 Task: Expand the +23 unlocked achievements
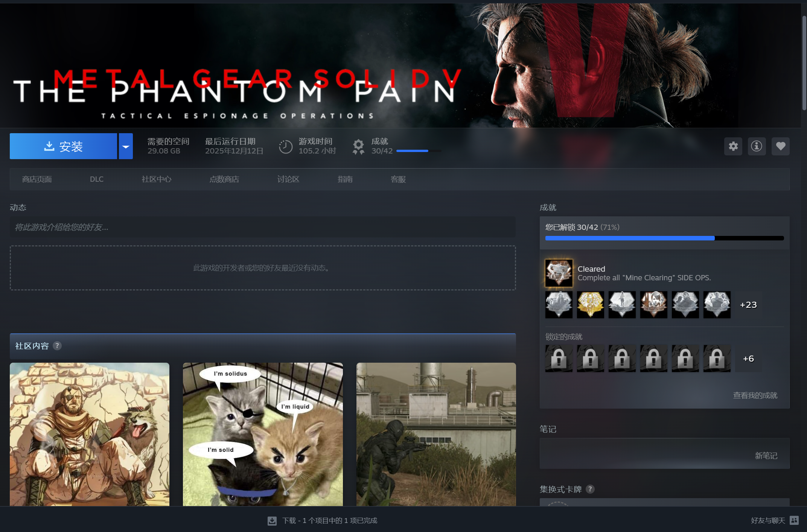point(748,305)
